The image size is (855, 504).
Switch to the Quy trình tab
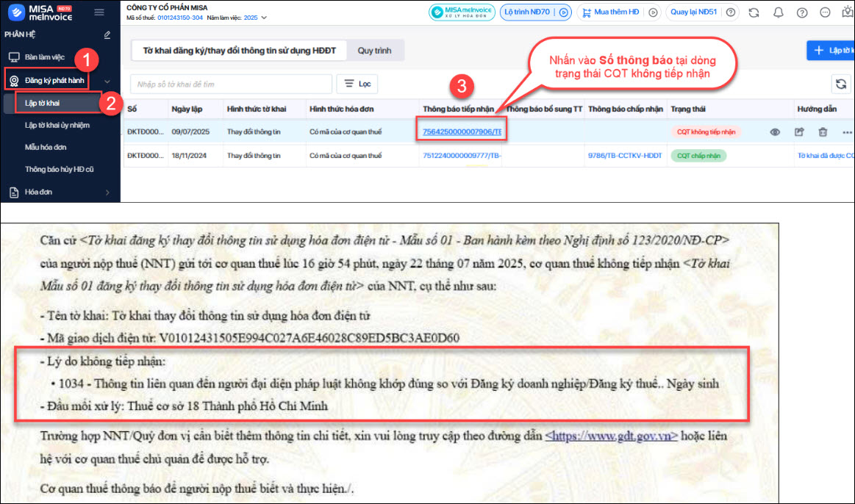tap(374, 51)
